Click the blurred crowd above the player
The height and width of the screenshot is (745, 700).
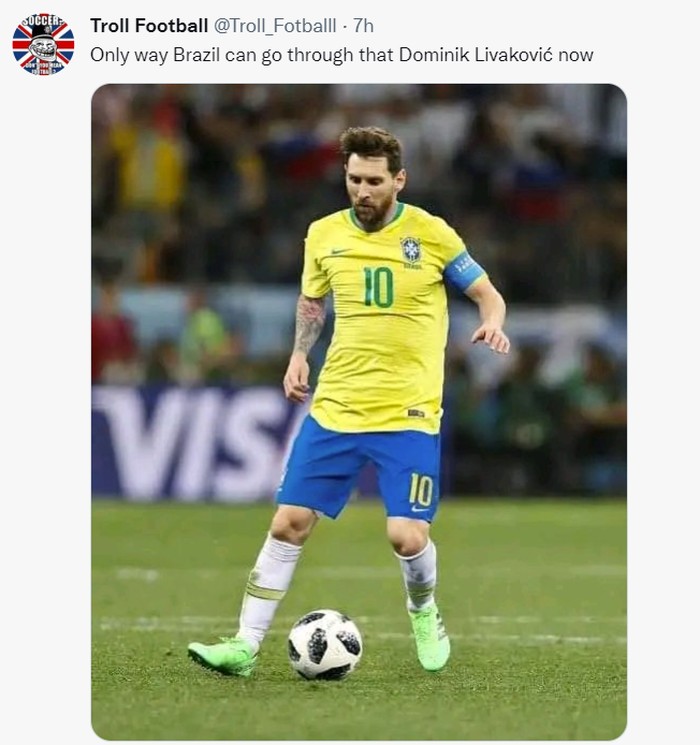click(359, 105)
